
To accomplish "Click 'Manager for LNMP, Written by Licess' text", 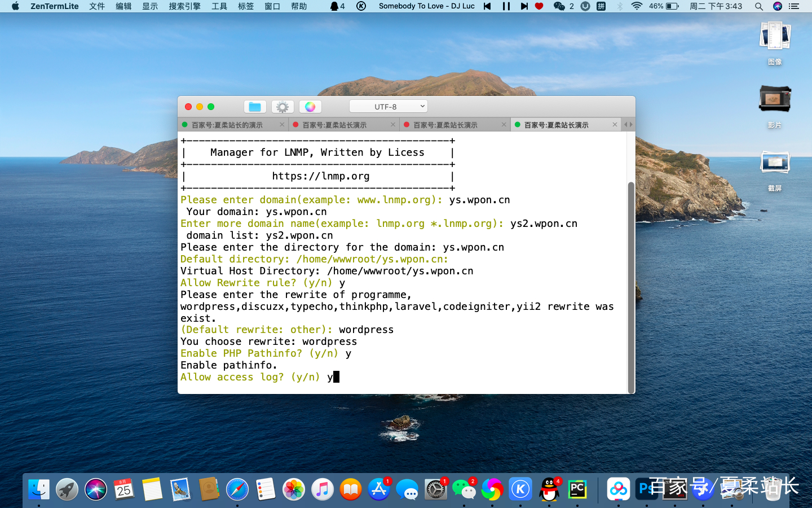I will [317, 152].
